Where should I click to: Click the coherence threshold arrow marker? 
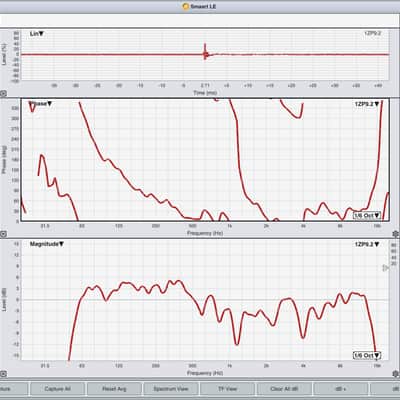(386, 268)
